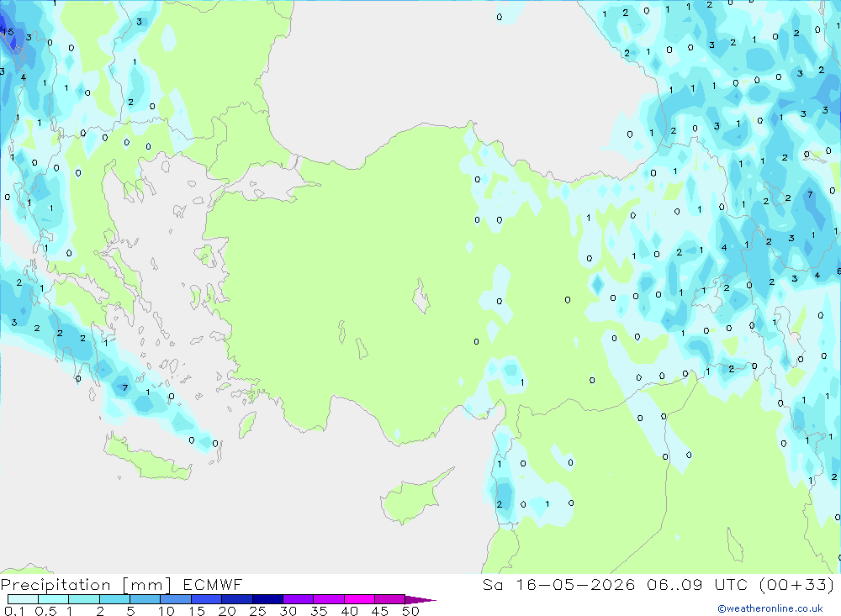Select the 2–5 mm legend color box
This screenshot has width=841, height=616.
114,599
